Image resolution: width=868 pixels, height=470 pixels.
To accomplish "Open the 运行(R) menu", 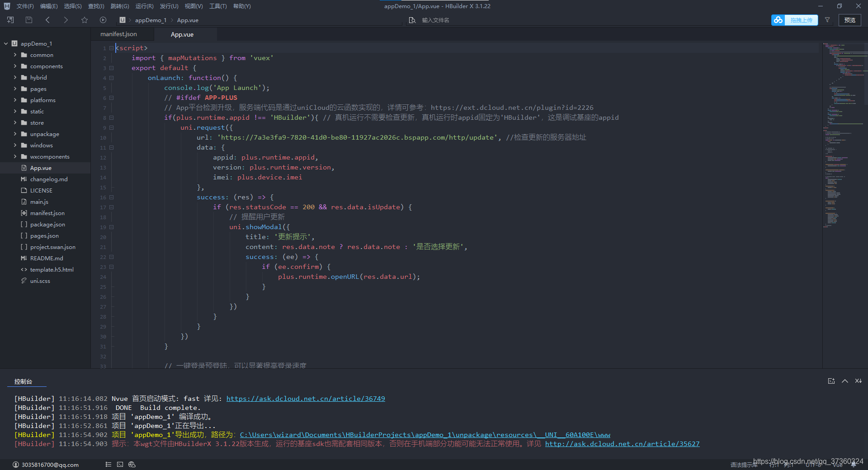I will [145, 6].
